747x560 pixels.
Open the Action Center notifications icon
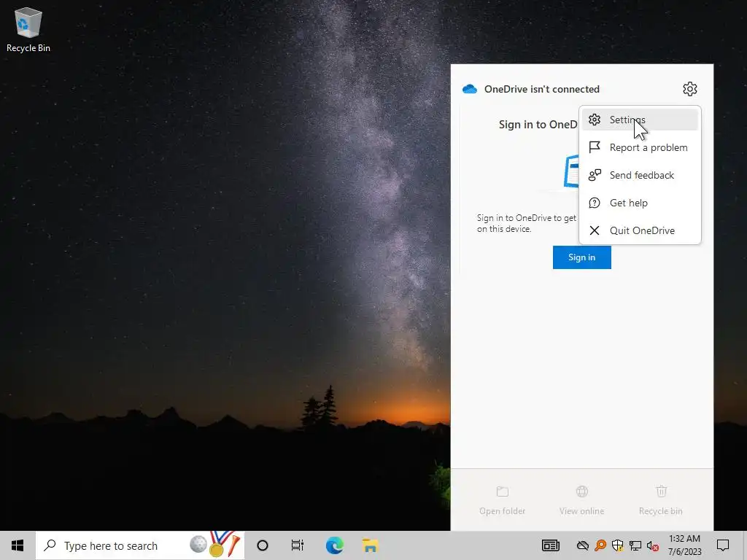pos(723,545)
